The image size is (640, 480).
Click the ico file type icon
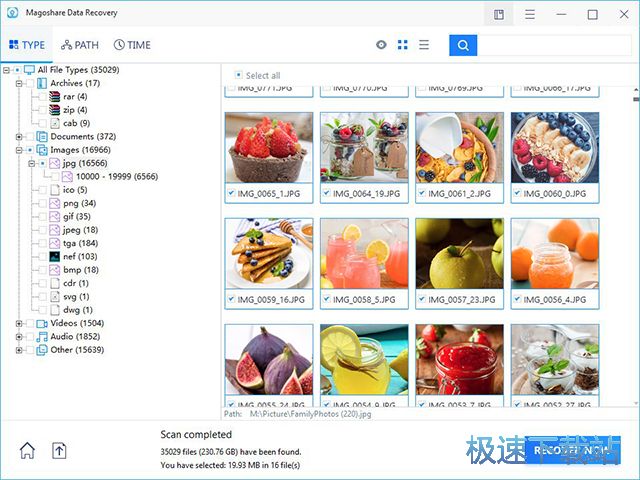(x=55, y=190)
